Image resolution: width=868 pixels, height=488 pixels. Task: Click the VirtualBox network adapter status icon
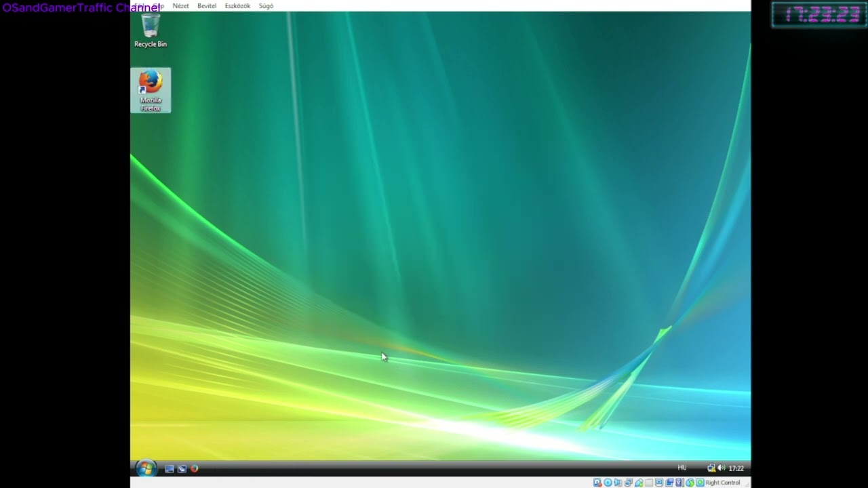(x=628, y=483)
